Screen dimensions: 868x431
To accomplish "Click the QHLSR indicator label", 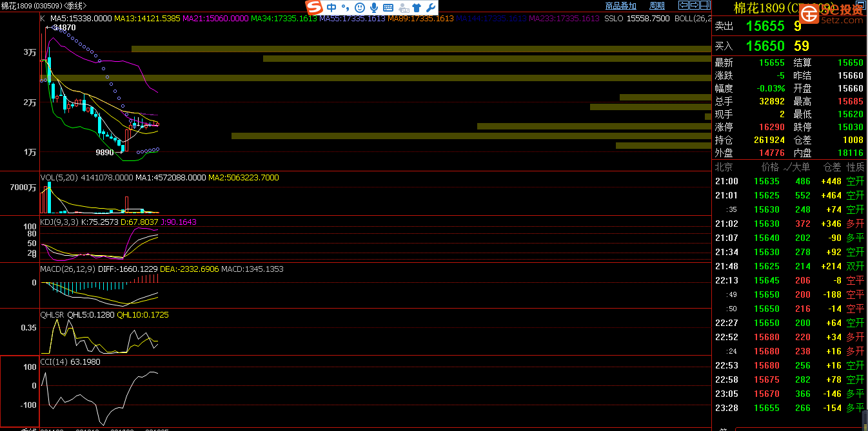I will (x=52, y=315).
